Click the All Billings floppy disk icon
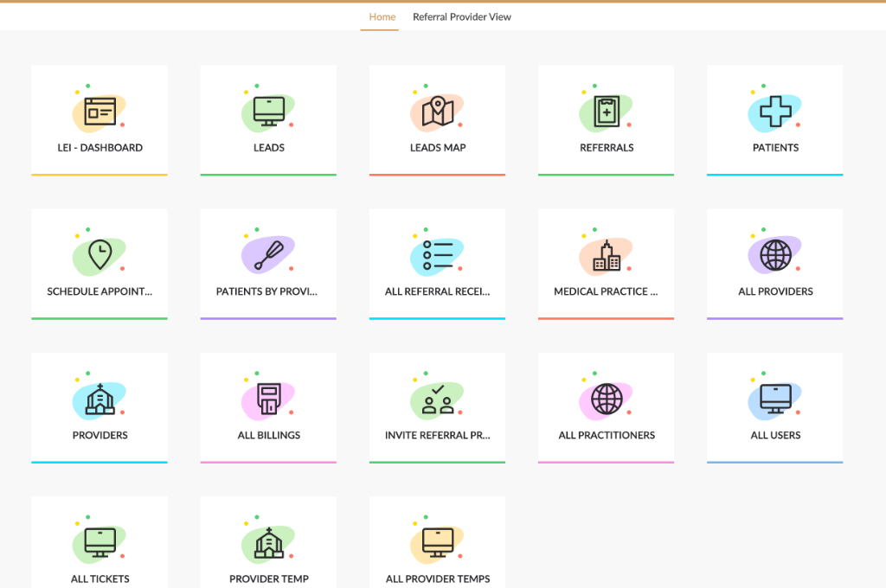The height and width of the screenshot is (588, 886). click(x=269, y=399)
